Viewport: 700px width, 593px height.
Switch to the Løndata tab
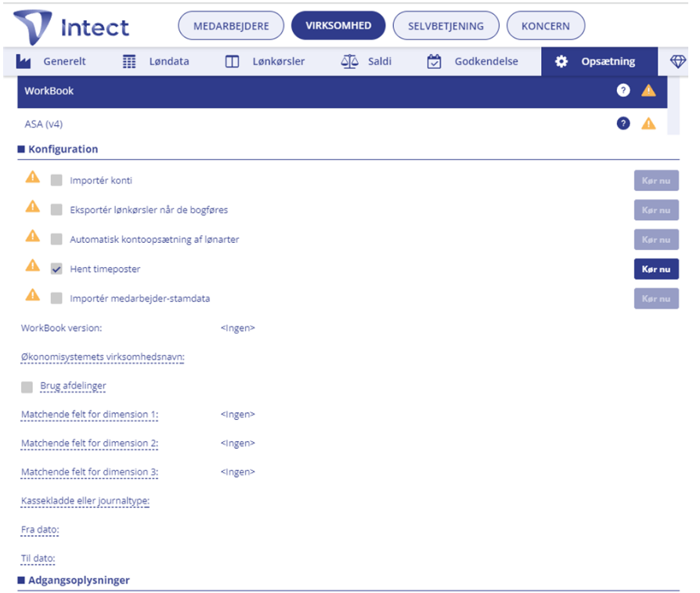pos(156,62)
